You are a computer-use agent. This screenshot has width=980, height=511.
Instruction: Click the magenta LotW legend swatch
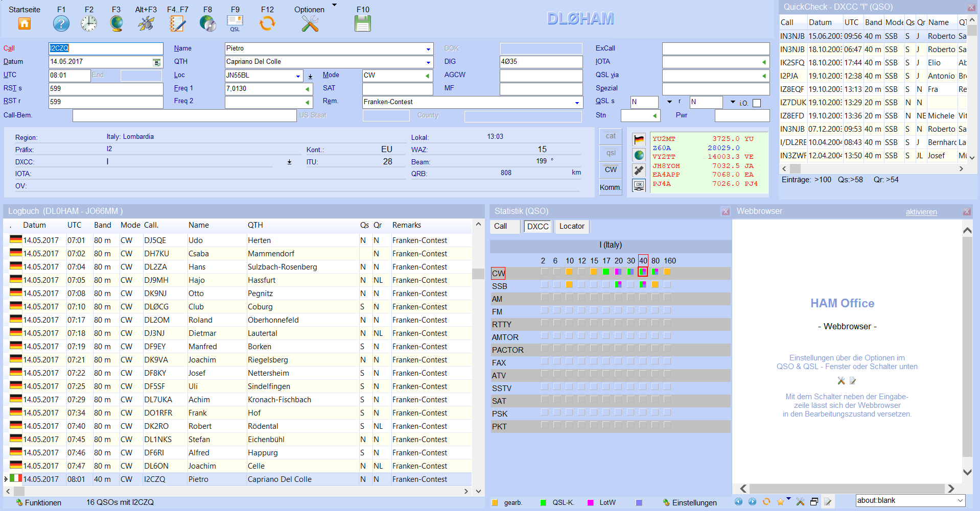[591, 503]
